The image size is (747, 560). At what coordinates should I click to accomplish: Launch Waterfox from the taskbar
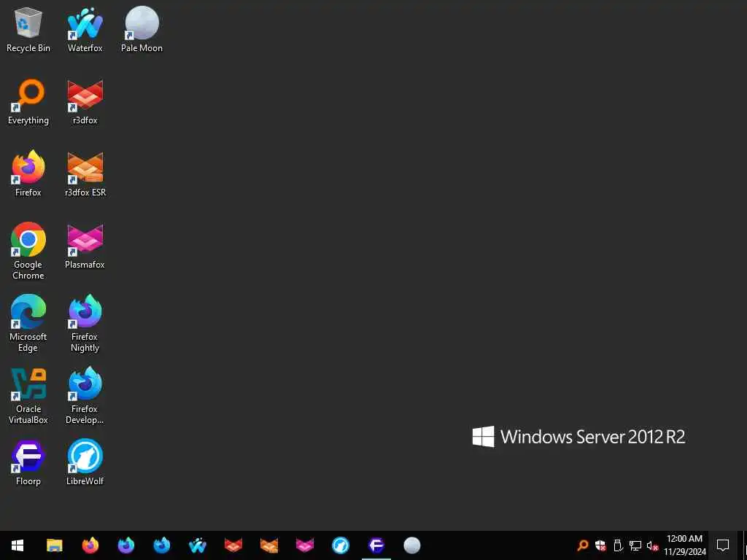(x=197, y=545)
